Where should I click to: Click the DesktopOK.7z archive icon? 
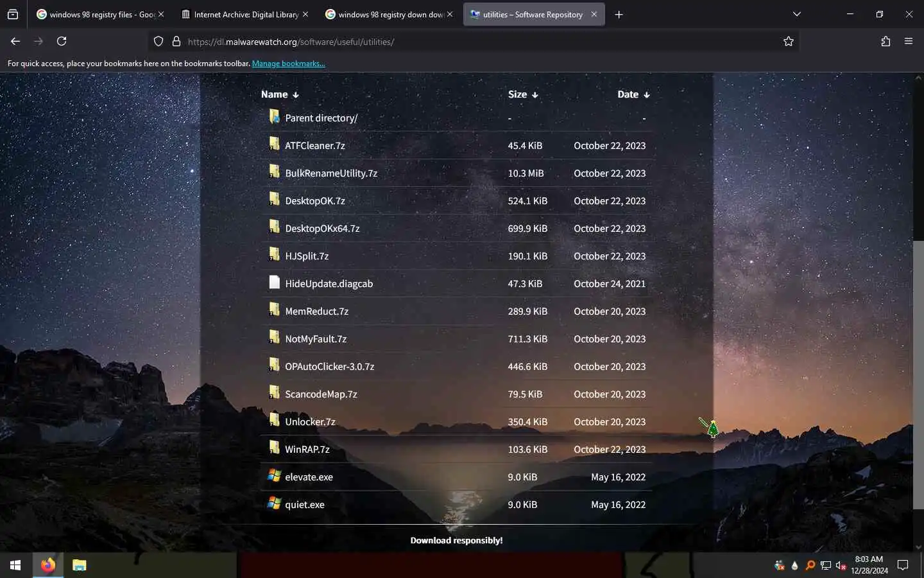pos(275,199)
